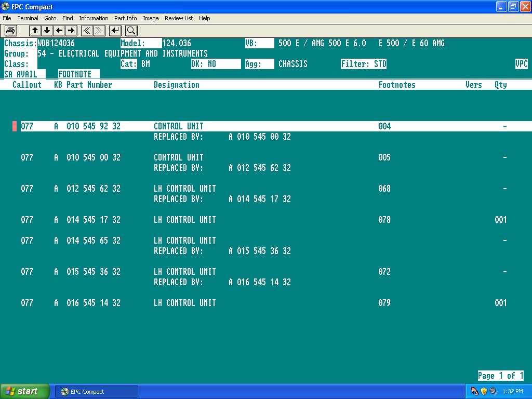Click the Enter return arrow button
Screen dimensions: 532x399
pyautogui.click(x=115, y=30)
